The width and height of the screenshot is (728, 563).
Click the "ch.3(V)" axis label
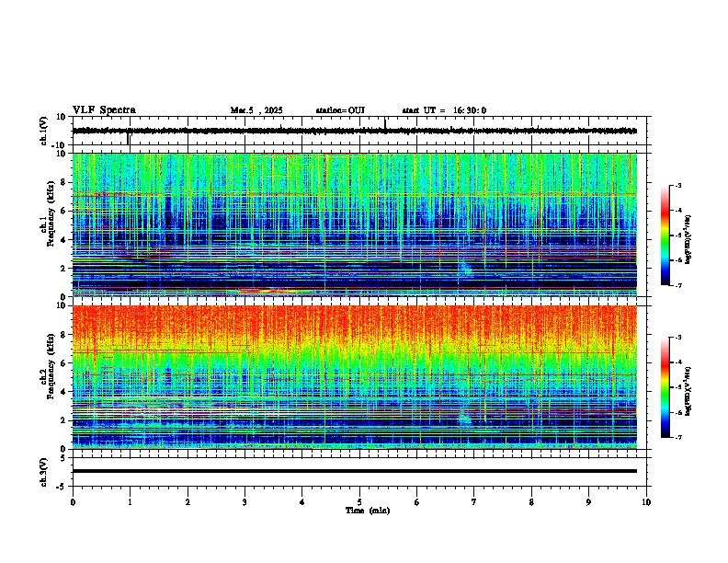[x=44, y=472]
